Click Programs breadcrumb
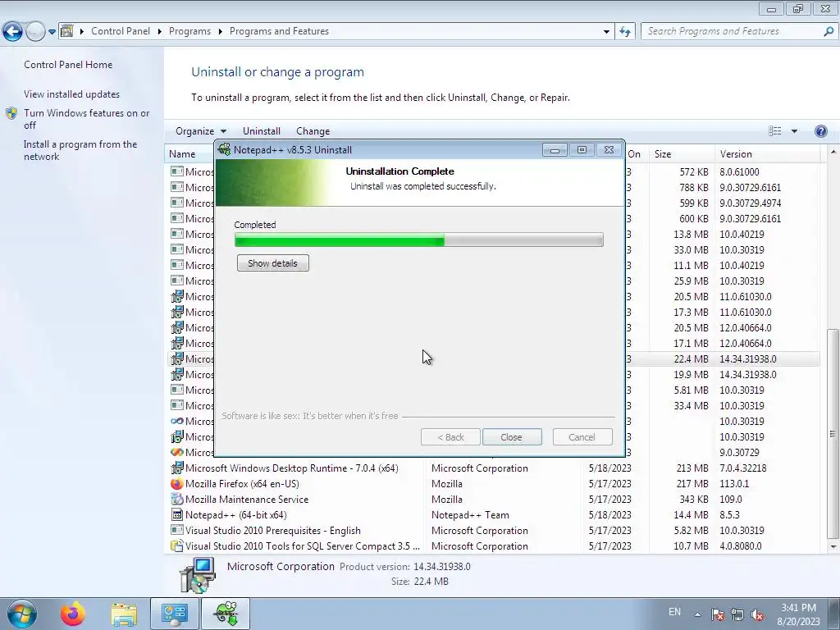 [189, 31]
